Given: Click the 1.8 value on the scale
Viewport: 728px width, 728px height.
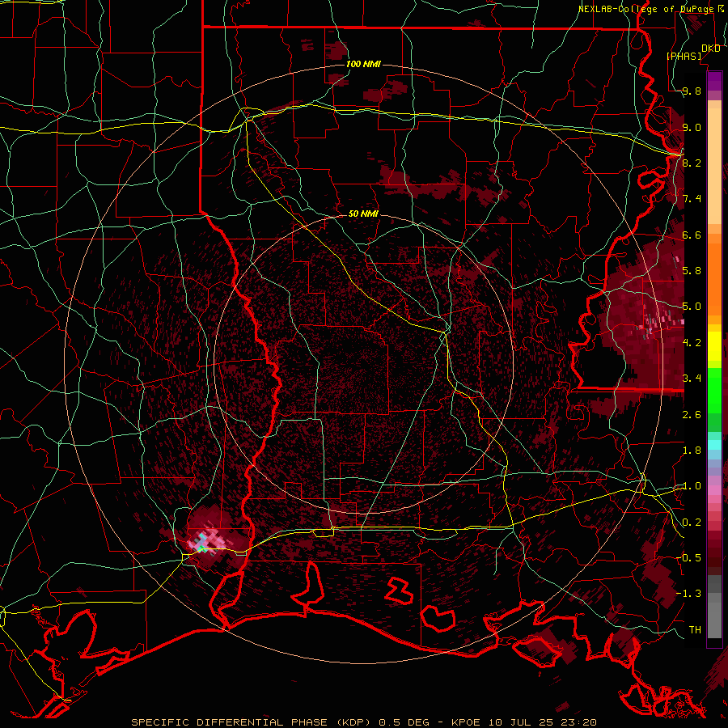Looking at the screenshot, I should pyautogui.click(x=692, y=451).
